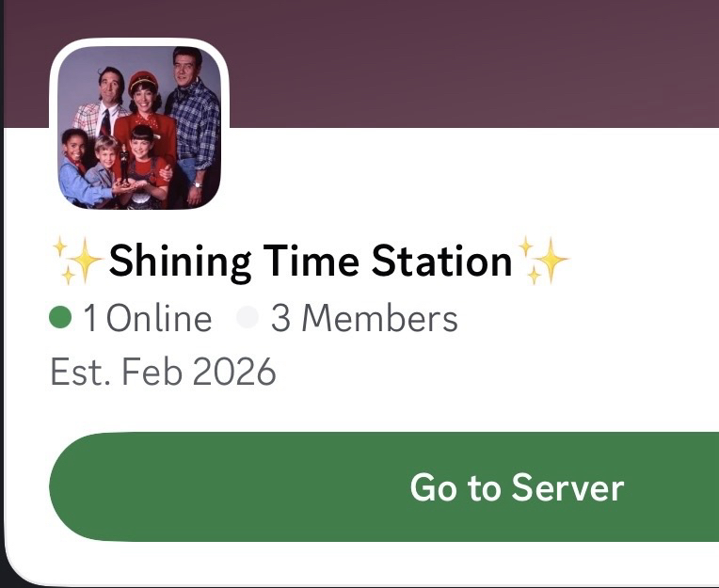Click the grey members status dot
This screenshot has height=588, width=719.
click(248, 319)
